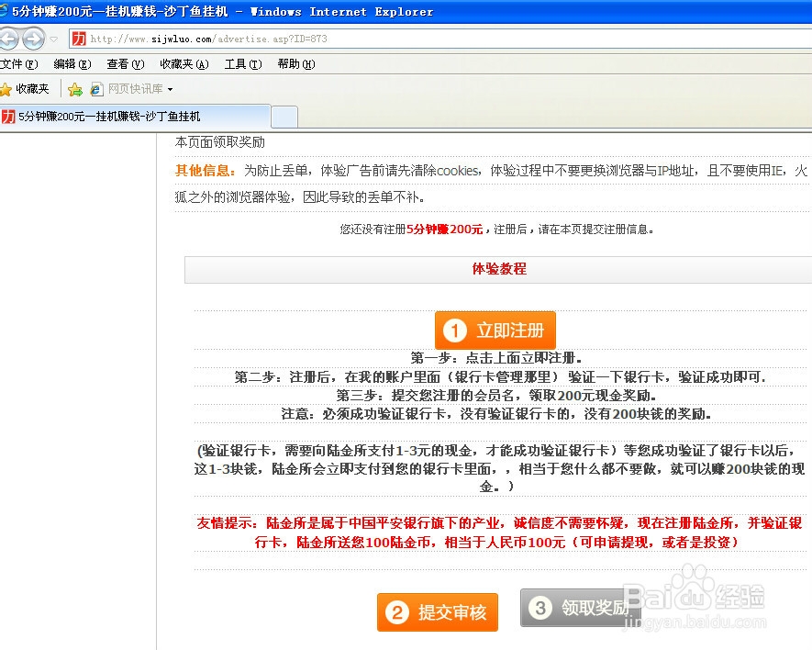Click the browser Back arrow button
The image size is (812, 650).
point(7,39)
